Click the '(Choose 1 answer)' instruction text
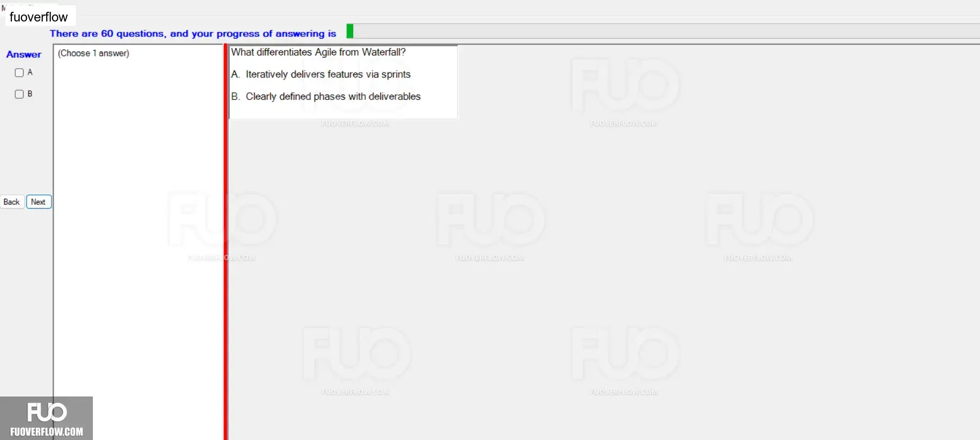This screenshot has width=980, height=440. pos(93,53)
